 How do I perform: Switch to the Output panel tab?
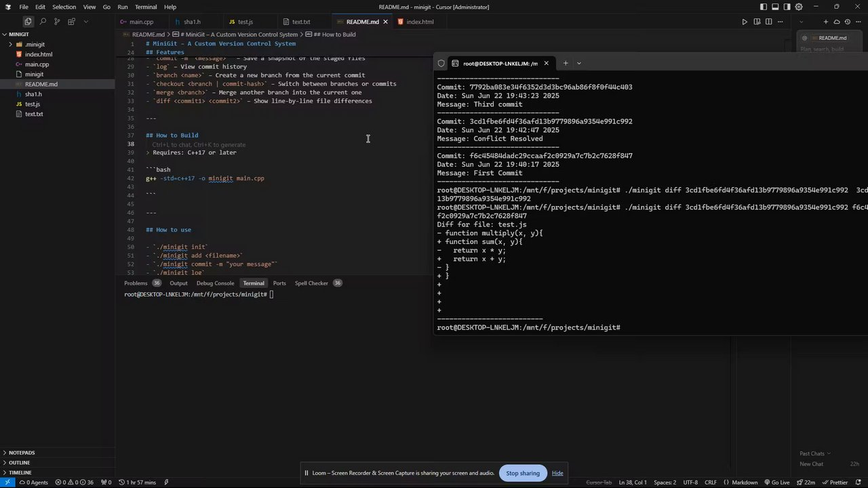178,283
